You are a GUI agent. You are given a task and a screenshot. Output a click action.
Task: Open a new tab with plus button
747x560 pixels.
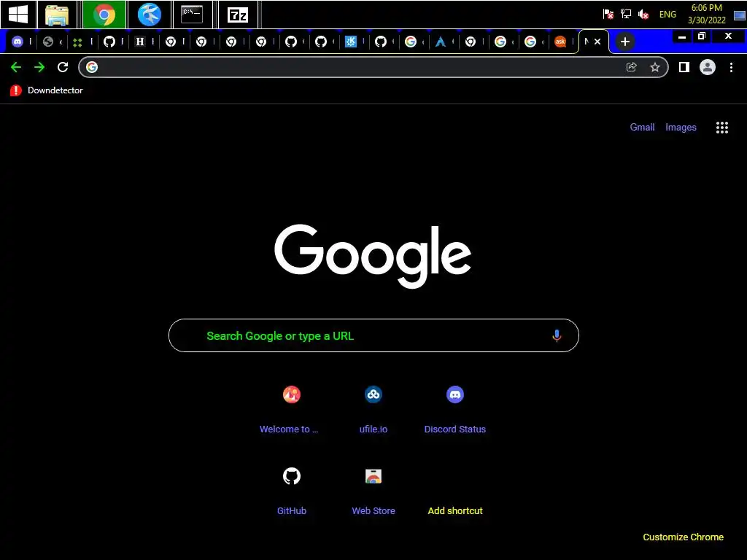pyautogui.click(x=625, y=42)
